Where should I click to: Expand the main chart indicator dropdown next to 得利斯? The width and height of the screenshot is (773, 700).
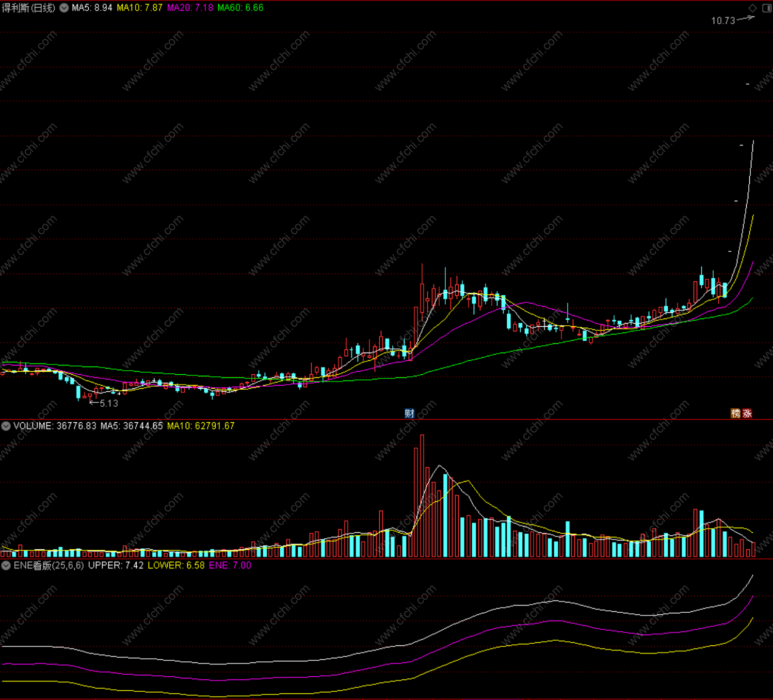point(64,8)
